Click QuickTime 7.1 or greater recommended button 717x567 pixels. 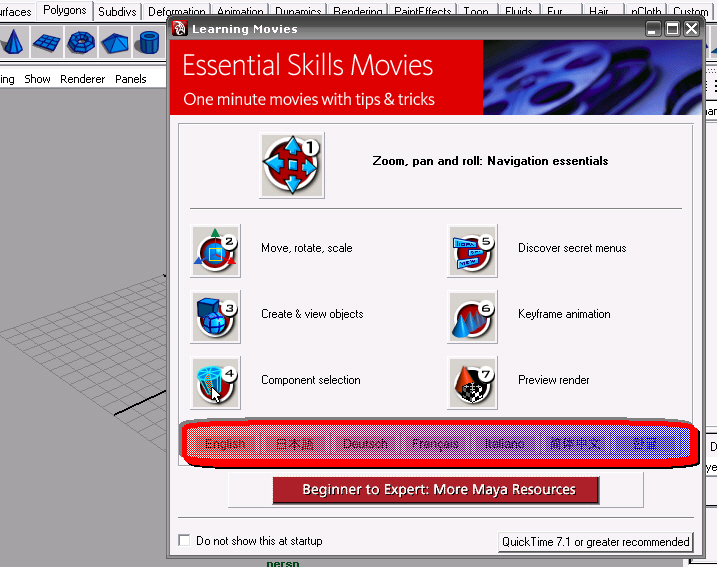(x=595, y=542)
